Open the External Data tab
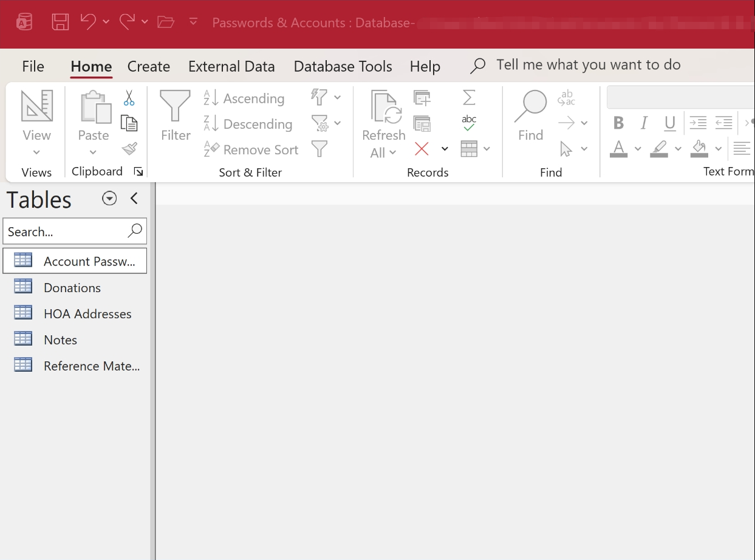This screenshot has height=560, width=755. tap(231, 66)
